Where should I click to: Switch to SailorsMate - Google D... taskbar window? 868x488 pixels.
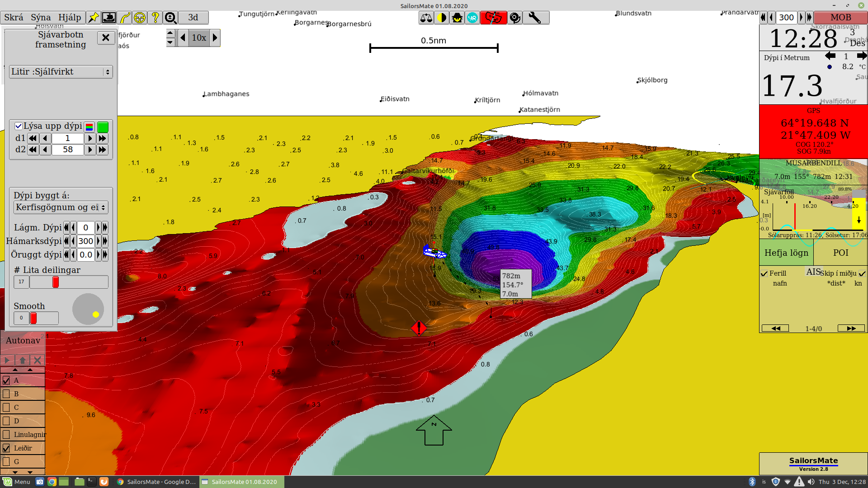[156, 482]
